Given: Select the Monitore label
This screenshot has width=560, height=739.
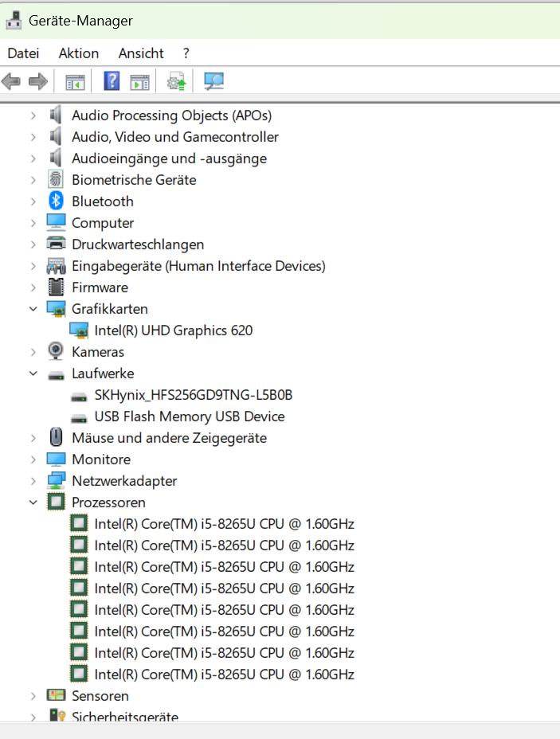Looking at the screenshot, I should click(101, 459).
